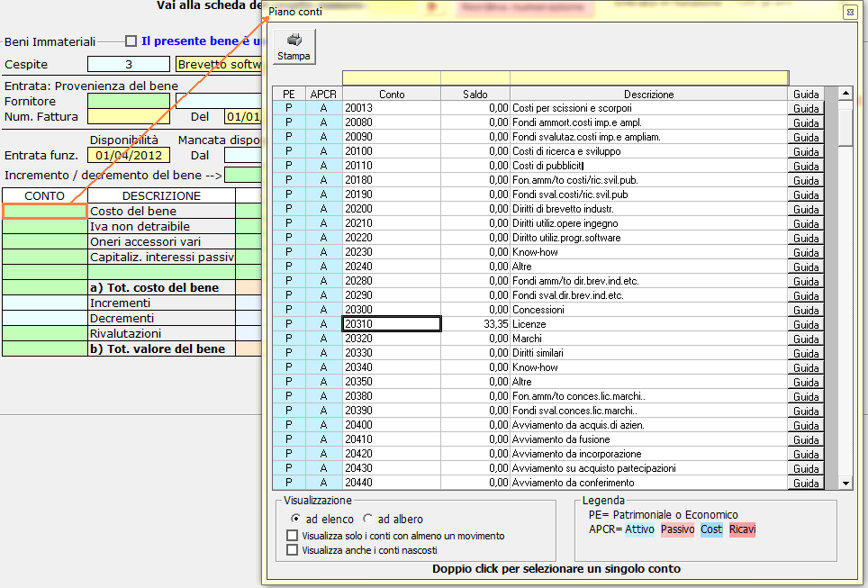Select 'Diritto utiliz.progr.software' row
The width and height of the screenshot is (868, 588).
[649, 238]
